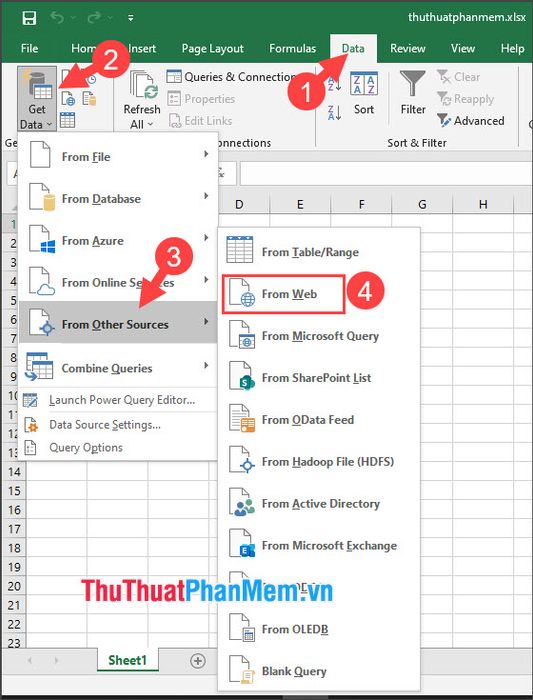Choose From SharePoint List
Screen dimensions: 533x700
319,378
